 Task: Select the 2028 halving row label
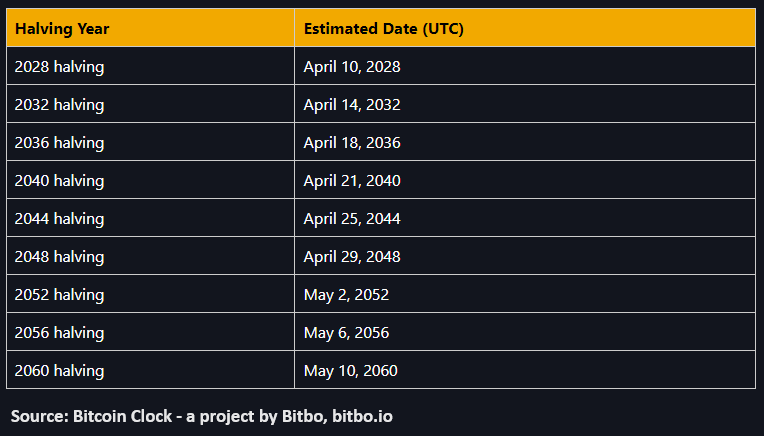[59, 67]
